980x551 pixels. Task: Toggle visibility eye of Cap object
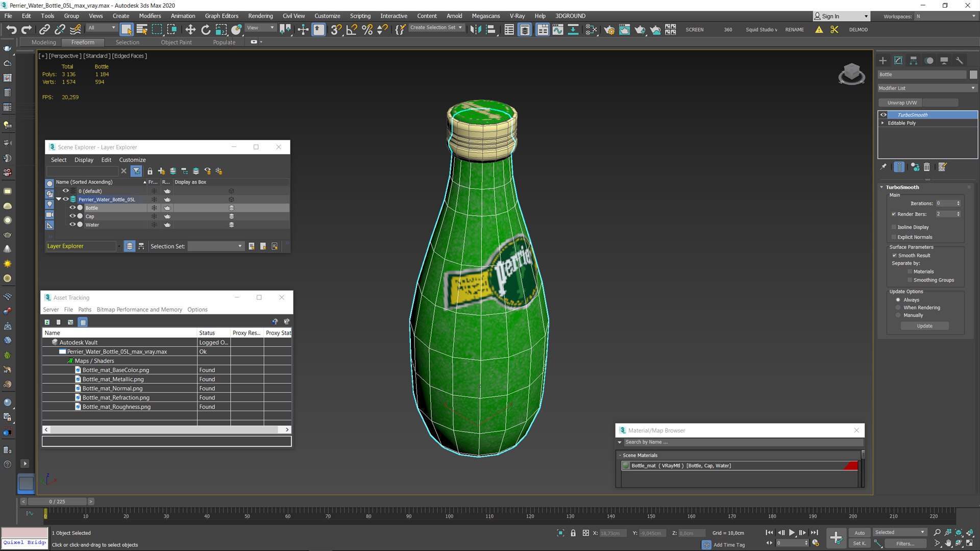[x=72, y=216]
